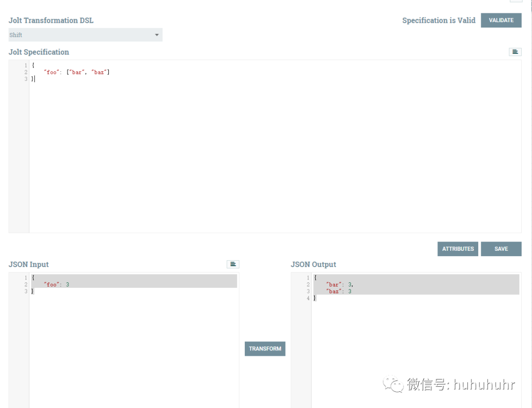Open the ATTRIBUTES dialog
This screenshot has width=532, height=408.
(x=458, y=249)
